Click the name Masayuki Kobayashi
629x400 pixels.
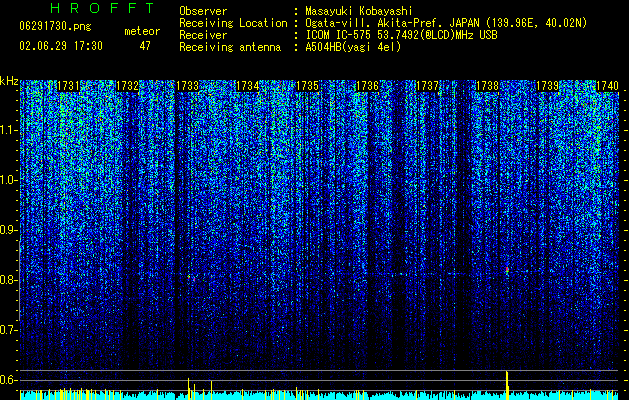(359, 11)
